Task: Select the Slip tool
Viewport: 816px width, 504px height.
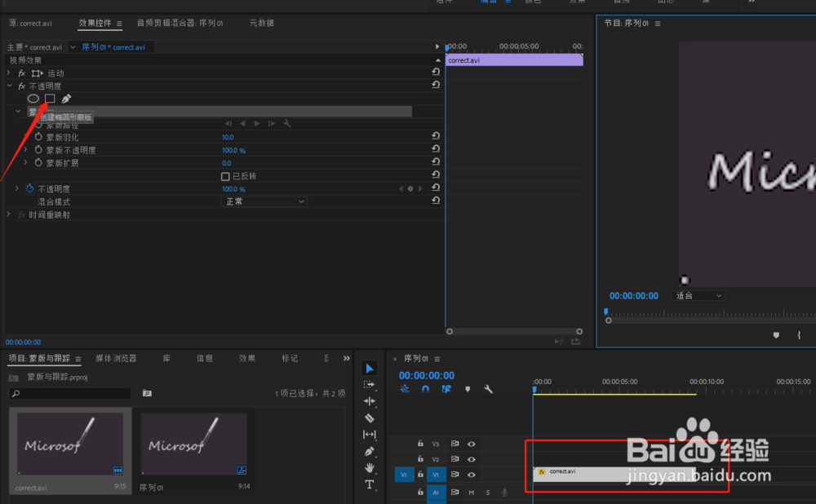Action: click(370, 435)
